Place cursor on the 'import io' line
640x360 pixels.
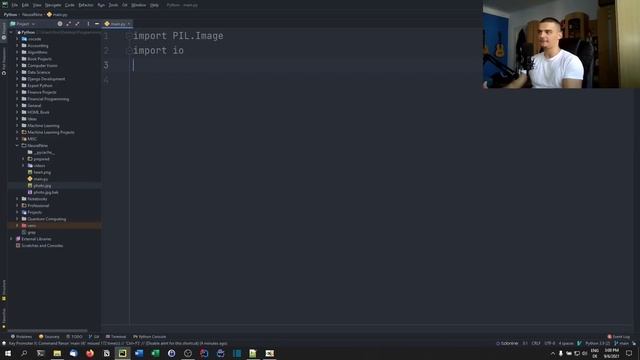click(158, 51)
